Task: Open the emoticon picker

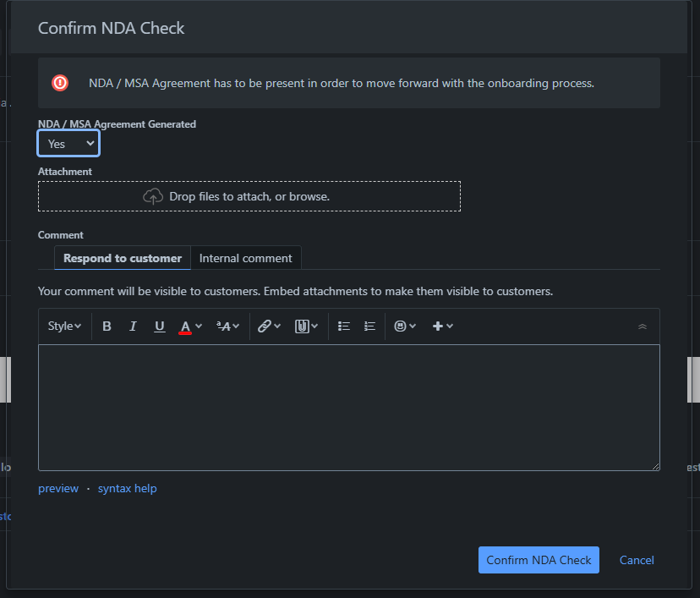Action: (x=405, y=326)
